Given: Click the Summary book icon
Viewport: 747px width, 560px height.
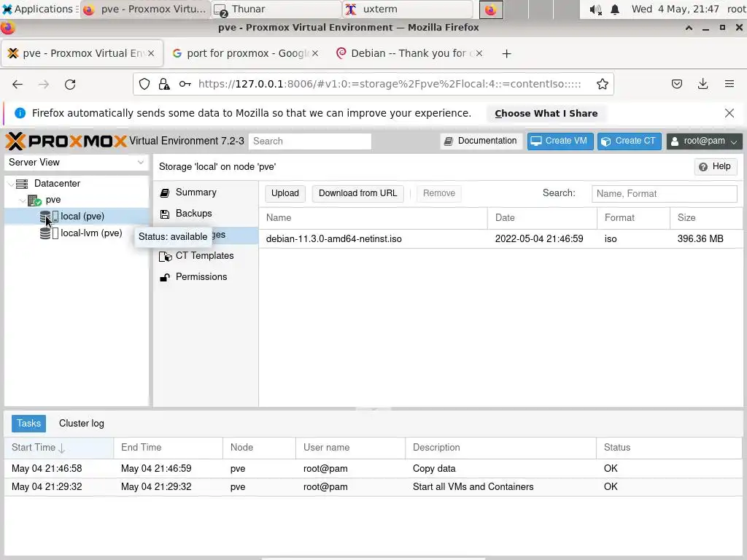Looking at the screenshot, I should click(x=165, y=192).
